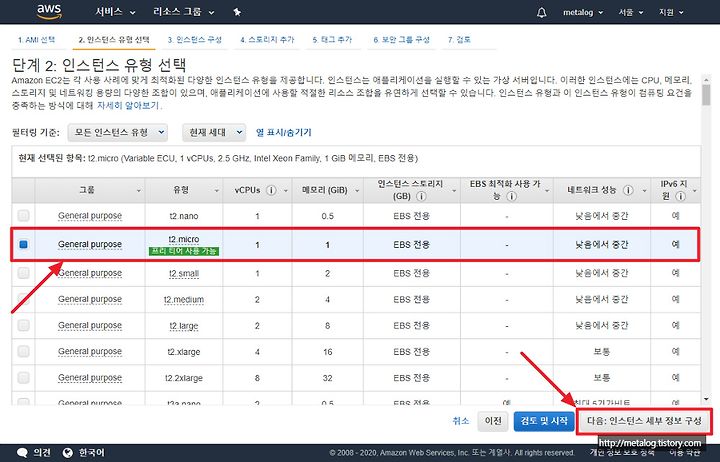Click the page vertical scrollbar thumb
The width and height of the screenshot is (720, 462).
706,96
